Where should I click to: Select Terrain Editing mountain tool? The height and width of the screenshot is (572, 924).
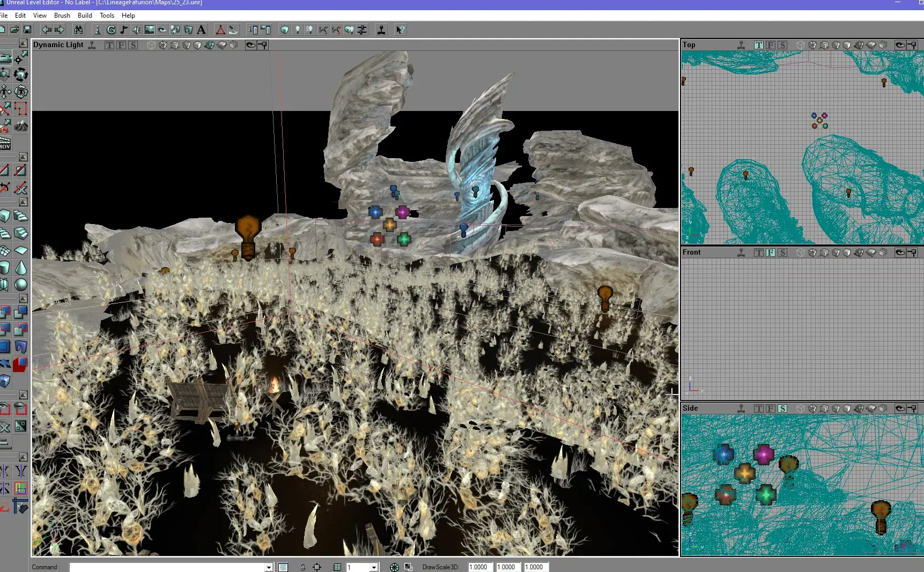pos(21,126)
